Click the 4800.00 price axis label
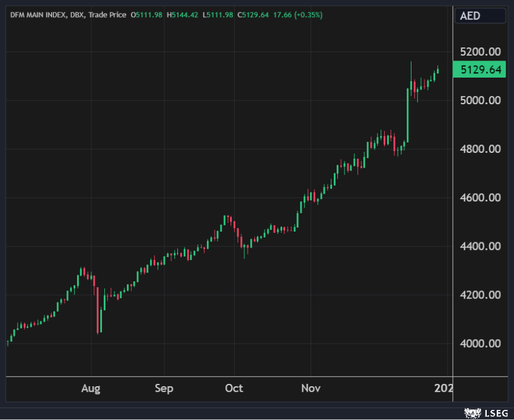Screen dimensions: 514x420 click(x=481, y=149)
